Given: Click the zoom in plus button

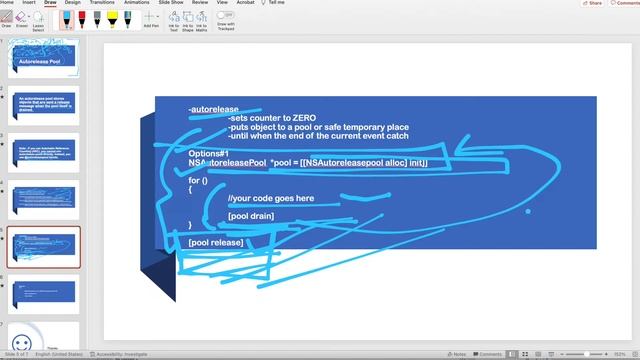Looking at the screenshot, I should (606, 354).
